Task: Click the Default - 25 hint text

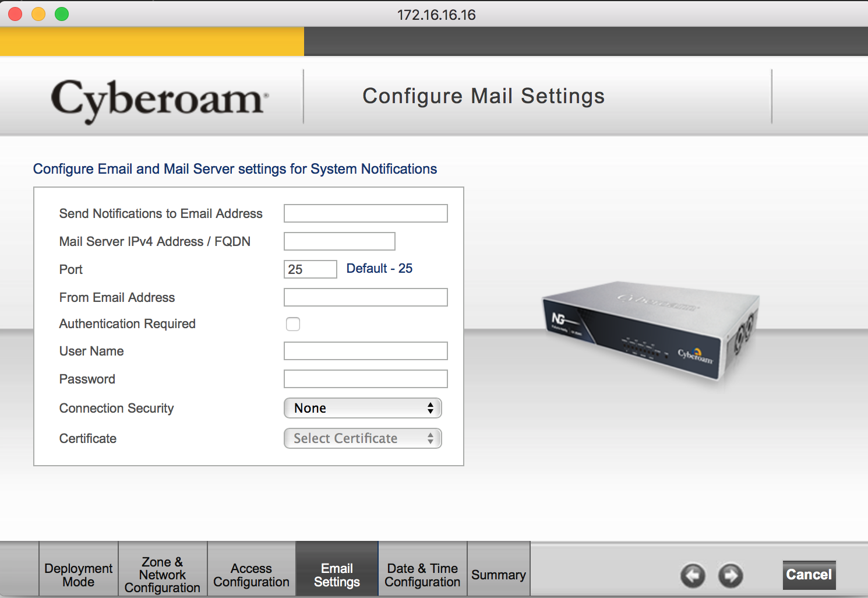Action: 379,268
